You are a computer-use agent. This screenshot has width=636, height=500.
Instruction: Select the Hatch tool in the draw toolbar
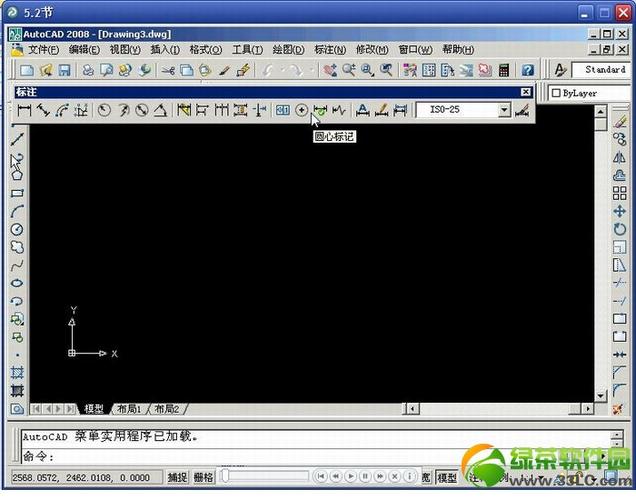pyautogui.click(x=17, y=372)
